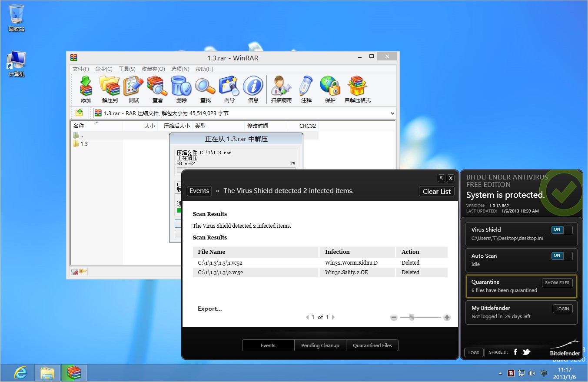Open the Options (选项) menu
588x382 pixels.
180,69
